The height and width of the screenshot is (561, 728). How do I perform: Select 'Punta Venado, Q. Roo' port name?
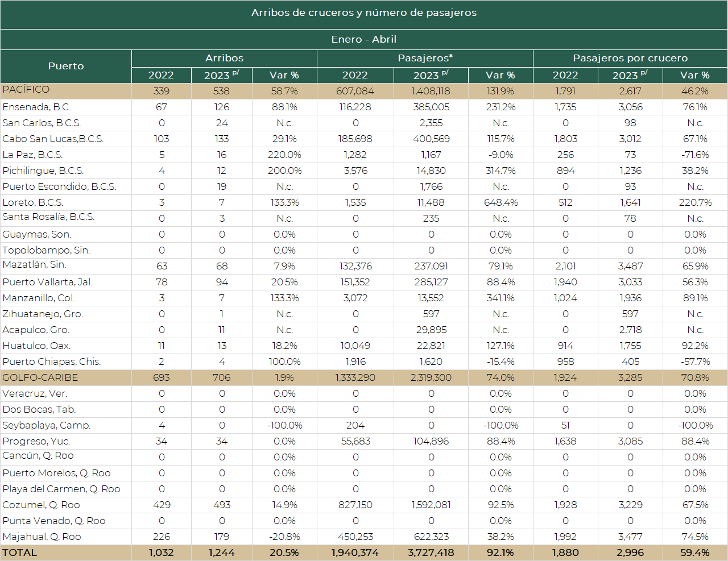point(54,521)
